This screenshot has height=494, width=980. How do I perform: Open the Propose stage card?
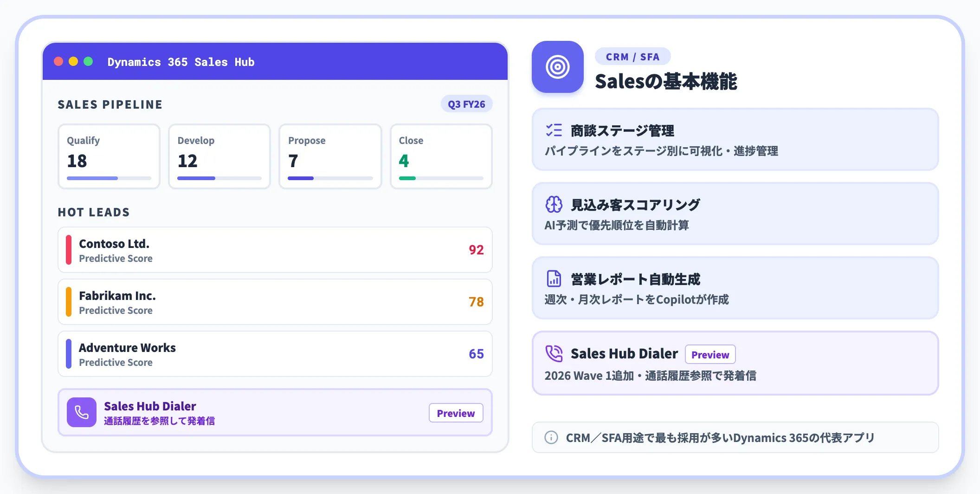[330, 156]
